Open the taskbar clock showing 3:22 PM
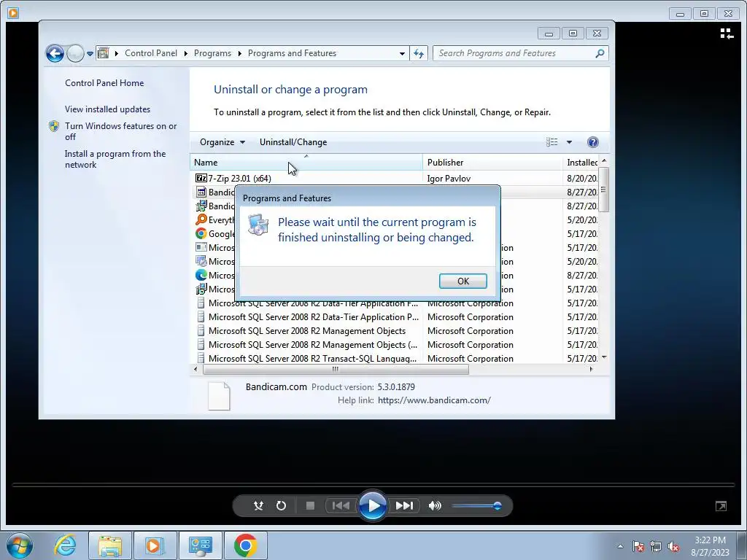Screen dimensions: 747x560 [x=711, y=546]
